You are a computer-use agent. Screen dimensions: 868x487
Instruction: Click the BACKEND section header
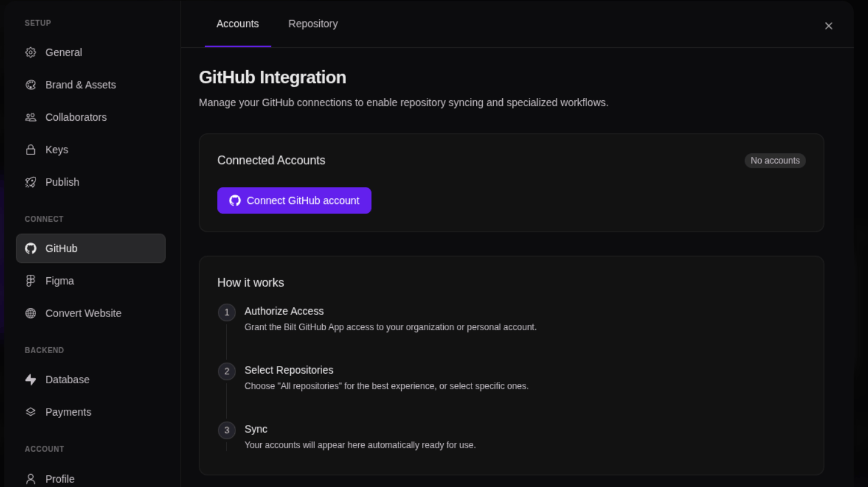(x=44, y=350)
